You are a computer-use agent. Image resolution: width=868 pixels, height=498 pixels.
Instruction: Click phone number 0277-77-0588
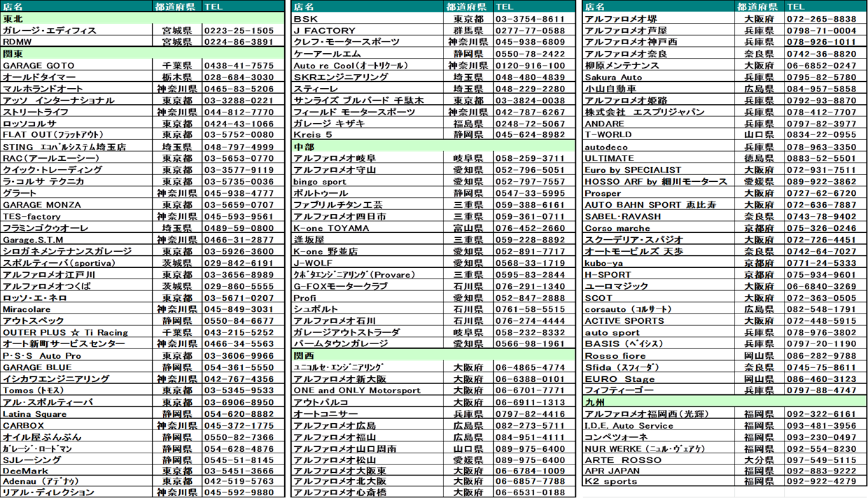point(534,31)
